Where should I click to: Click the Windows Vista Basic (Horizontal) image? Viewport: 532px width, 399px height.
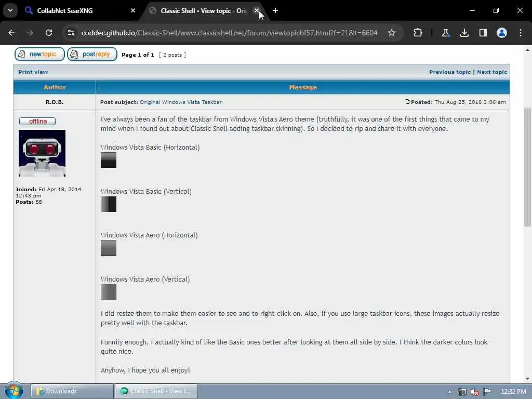pos(109,160)
